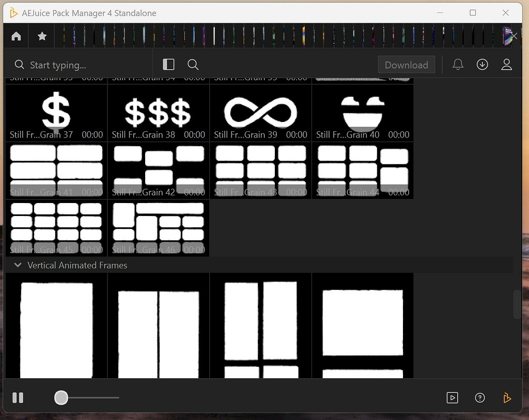Select the infinity symbol Grain 39 thumbnail

tap(260, 112)
